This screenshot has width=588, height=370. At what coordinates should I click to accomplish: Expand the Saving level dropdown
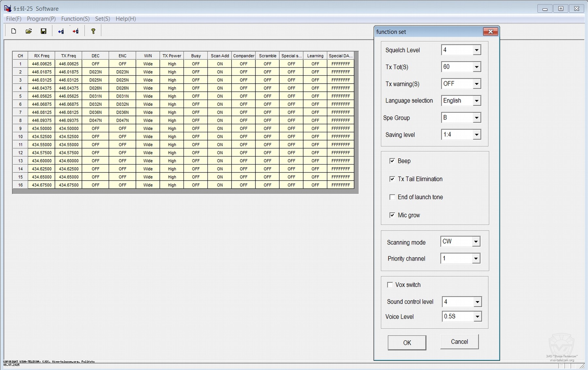(x=477, y=135)
